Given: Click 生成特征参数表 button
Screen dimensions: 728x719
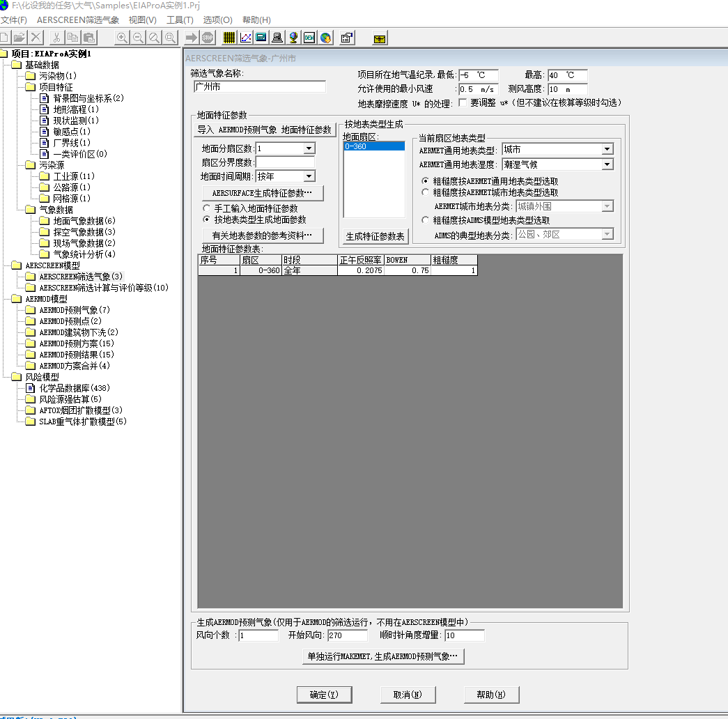Looking at the screenshot, I should point(375,236).
